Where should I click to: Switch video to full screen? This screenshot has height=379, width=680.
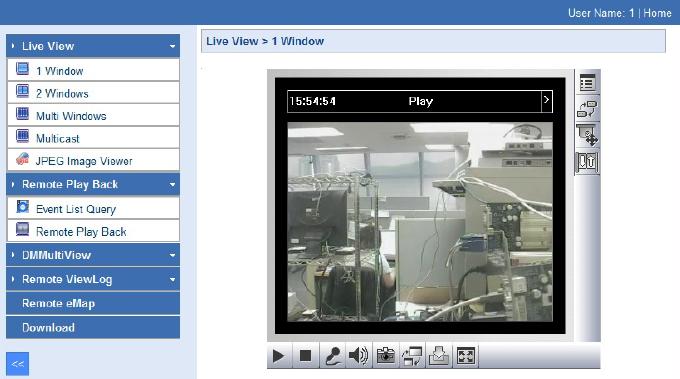pyautogui.click(x=466, y=356)
